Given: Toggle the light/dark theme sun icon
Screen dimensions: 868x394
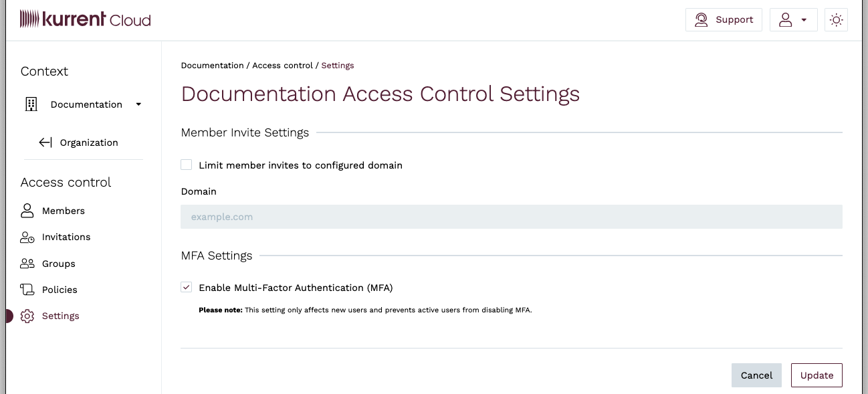Looking at the screenshot, I should (836, 19).
